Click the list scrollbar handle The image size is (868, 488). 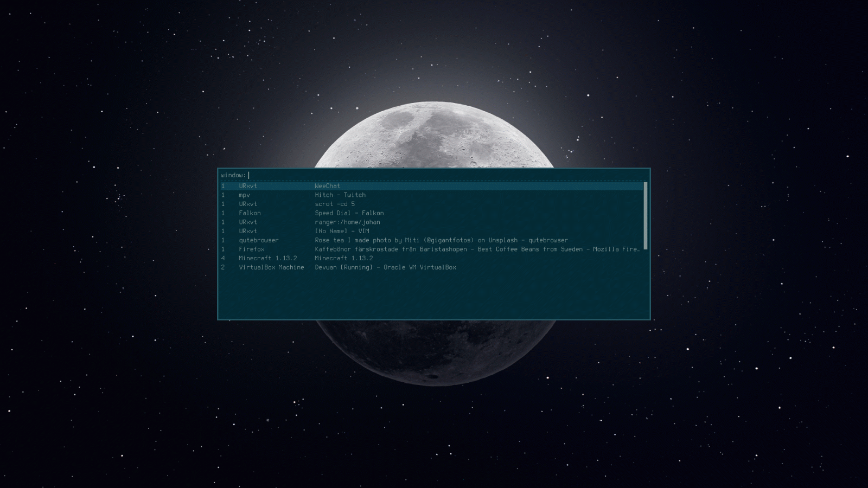[x=645, y=216]
